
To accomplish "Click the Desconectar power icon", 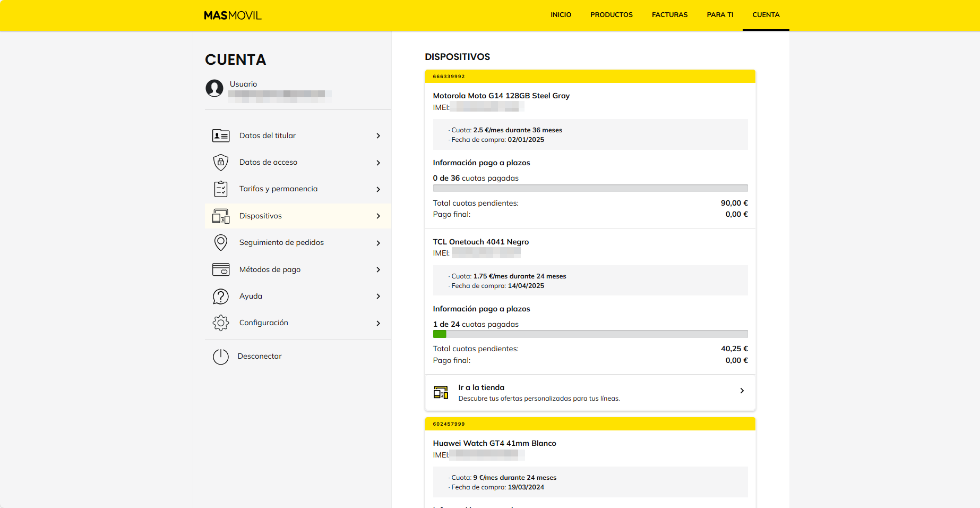I will point(221,357).
